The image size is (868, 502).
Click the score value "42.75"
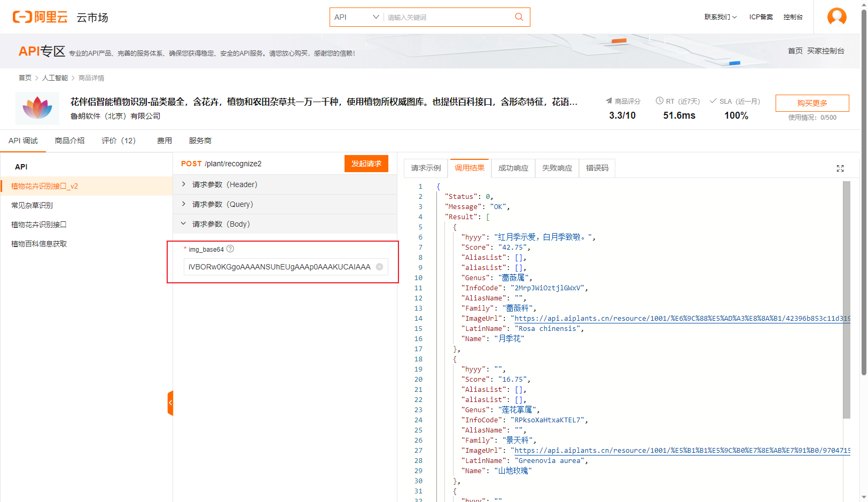click(x=513, y=247)
